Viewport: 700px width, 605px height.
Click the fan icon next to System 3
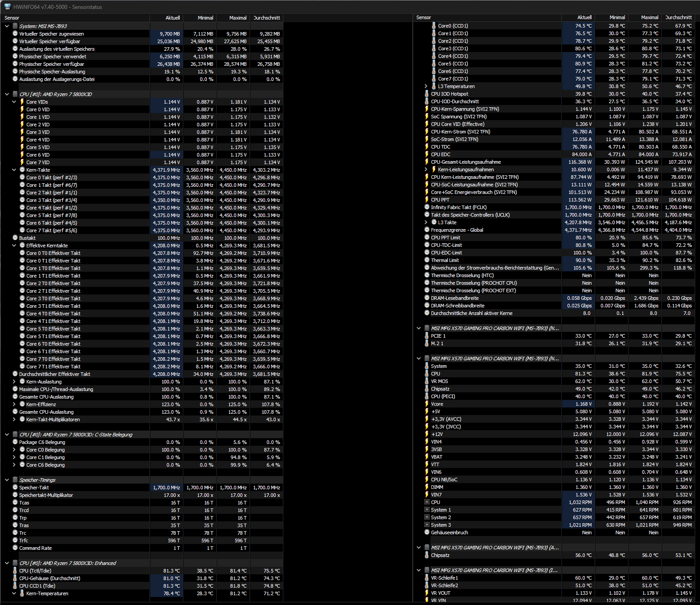pos(427,525)
